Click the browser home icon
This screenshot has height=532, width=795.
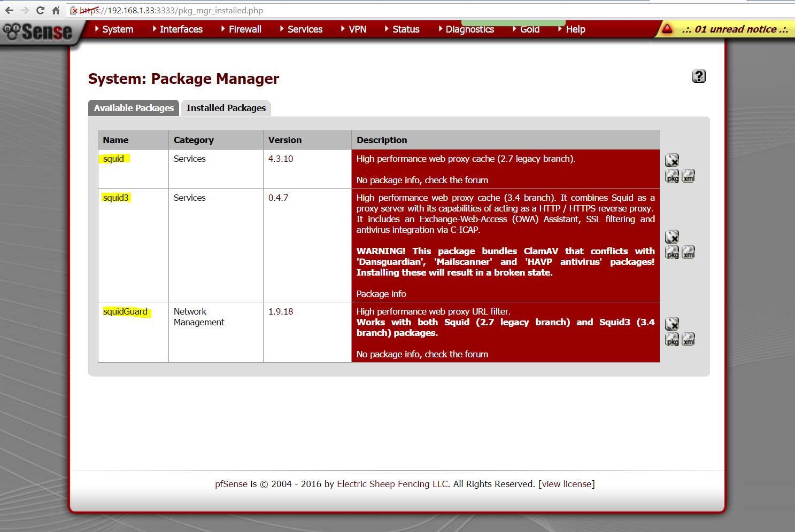56,10
